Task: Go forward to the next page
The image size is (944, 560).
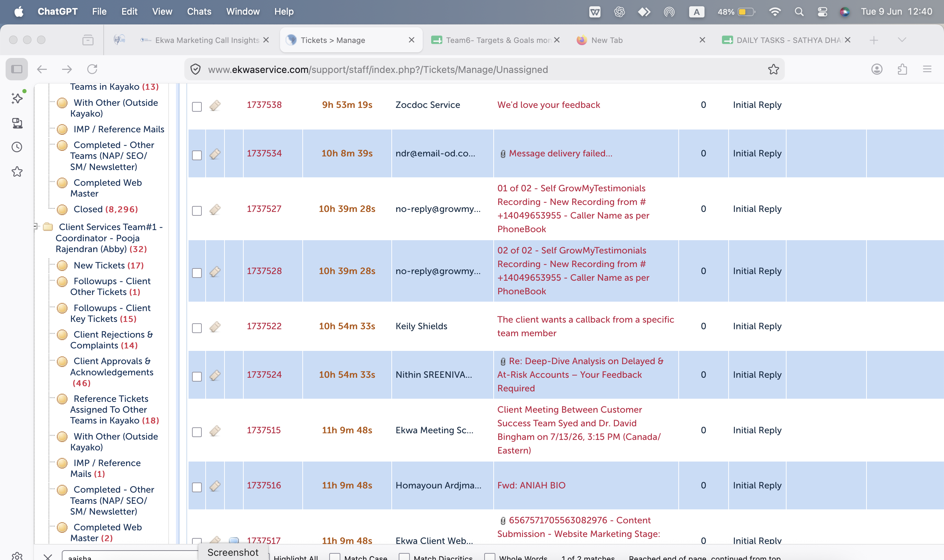Action: point(67,69)
